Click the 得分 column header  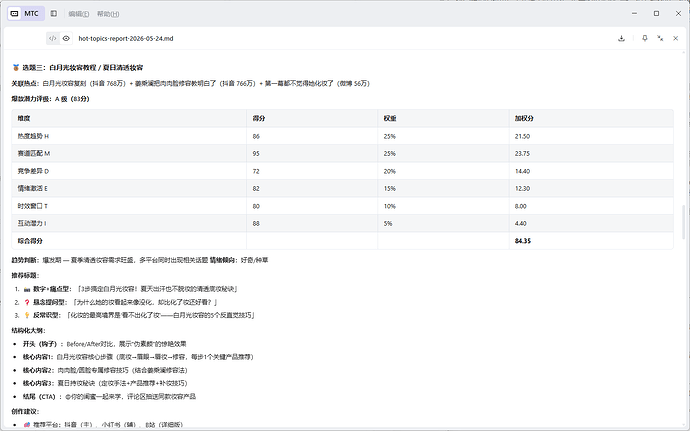[x=259, y=118]
